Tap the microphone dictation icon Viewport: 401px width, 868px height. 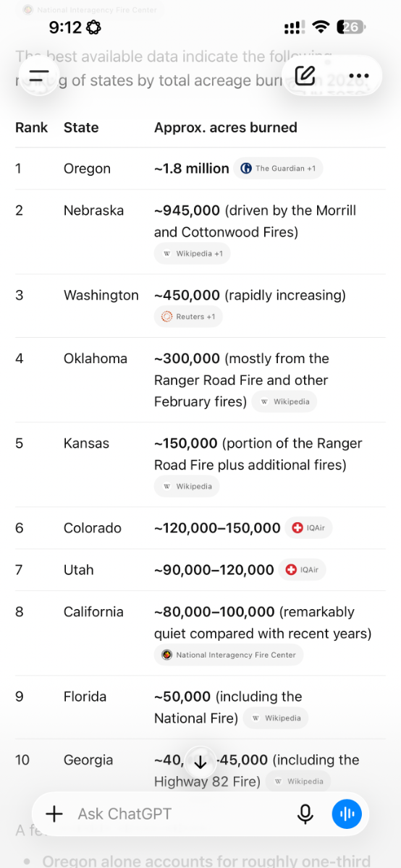(305, 814)
